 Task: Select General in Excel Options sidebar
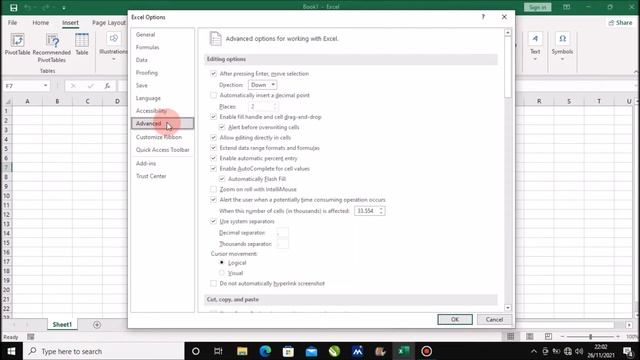point(145,34)
